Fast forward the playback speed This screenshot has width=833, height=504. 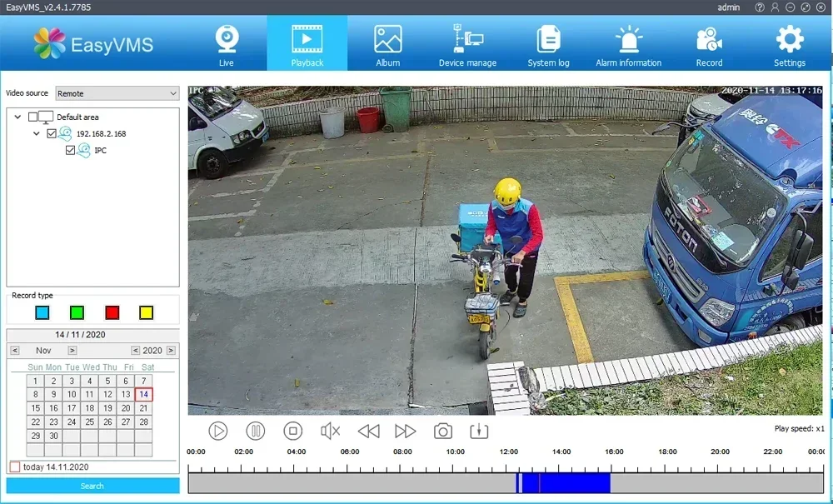pyautogui.click(x=406, y=431)
